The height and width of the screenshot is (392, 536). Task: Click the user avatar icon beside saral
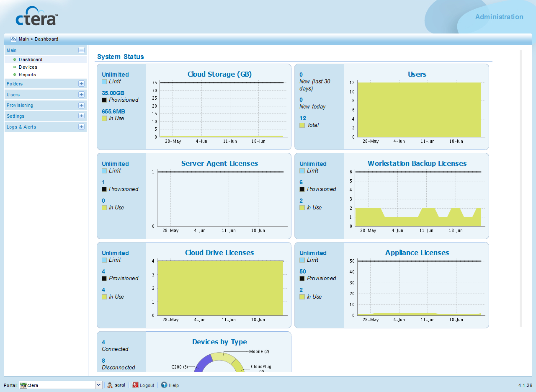(110, 385)
